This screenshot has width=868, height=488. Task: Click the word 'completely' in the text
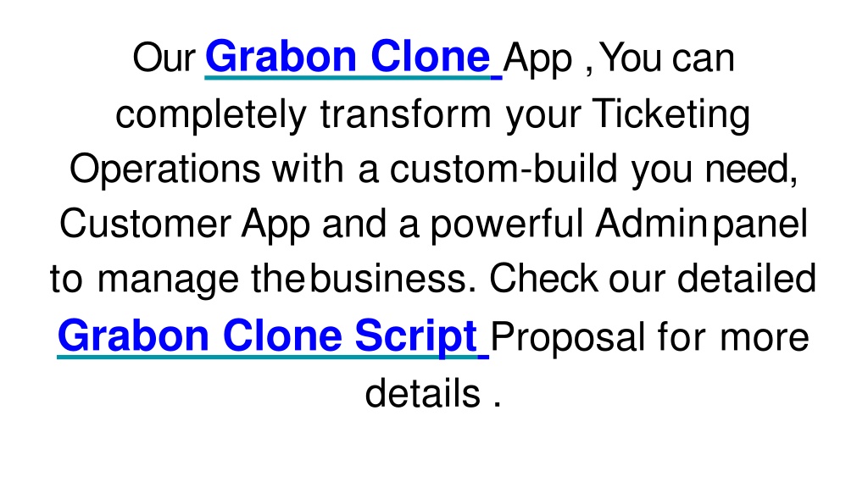211,115
